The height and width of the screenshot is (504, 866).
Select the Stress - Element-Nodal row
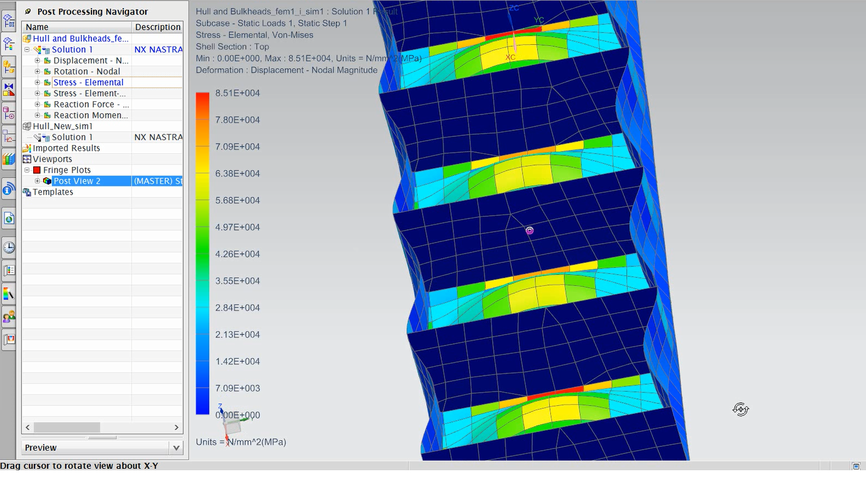pyautogui.click(x=90, y=93)
